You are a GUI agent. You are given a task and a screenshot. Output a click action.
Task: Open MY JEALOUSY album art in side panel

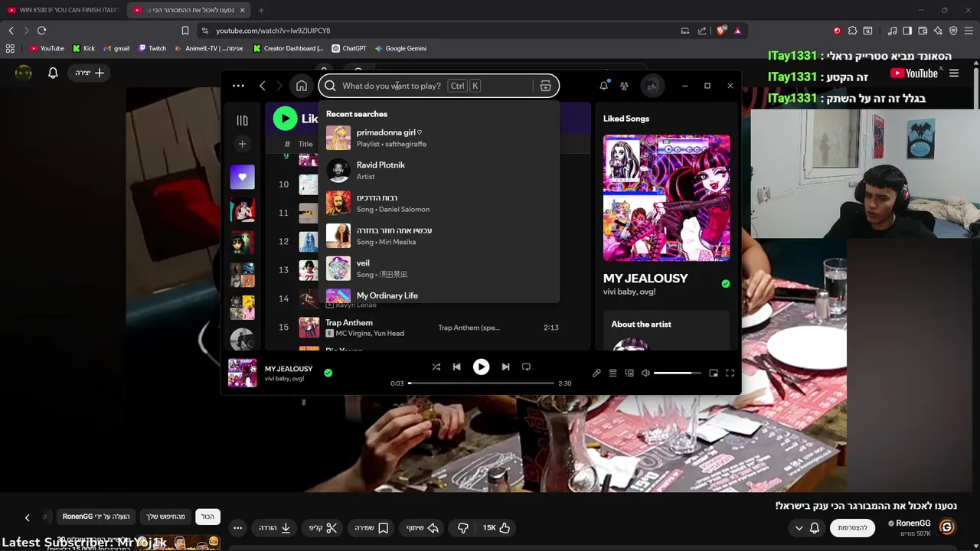coord(666,198)
